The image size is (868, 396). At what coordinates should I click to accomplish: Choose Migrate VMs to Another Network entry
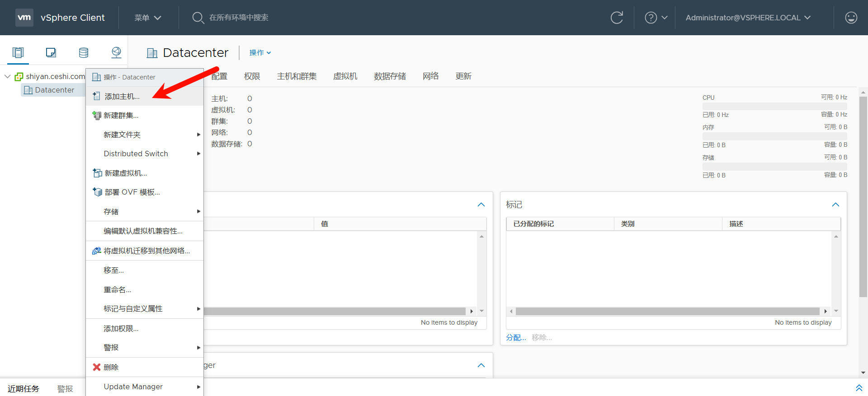point(145,251)
